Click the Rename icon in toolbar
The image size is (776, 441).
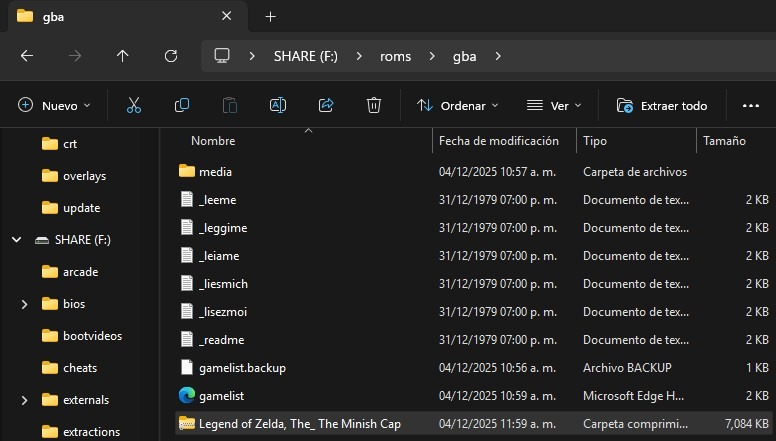pyautogui.click(x=278, y=105)
